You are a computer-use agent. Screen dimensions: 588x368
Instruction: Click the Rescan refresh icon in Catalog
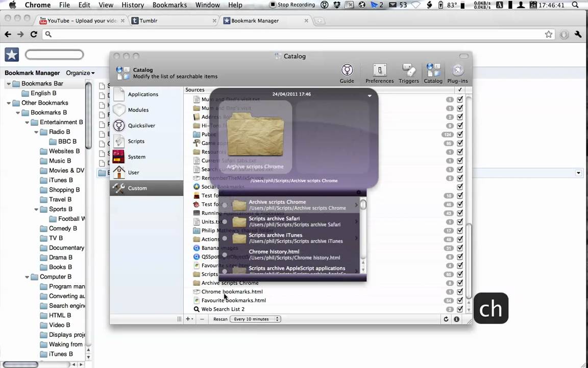446,319
